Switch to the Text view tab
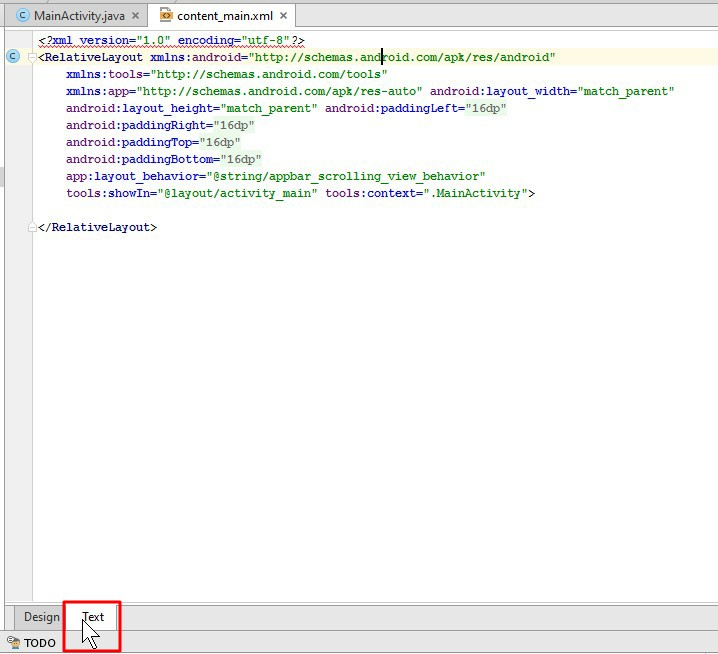 (93, 617)
